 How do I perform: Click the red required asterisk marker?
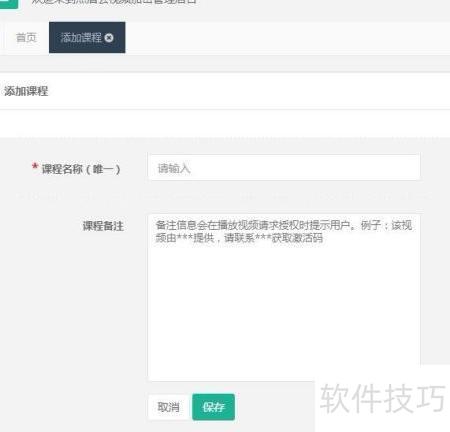pos(35,166)
